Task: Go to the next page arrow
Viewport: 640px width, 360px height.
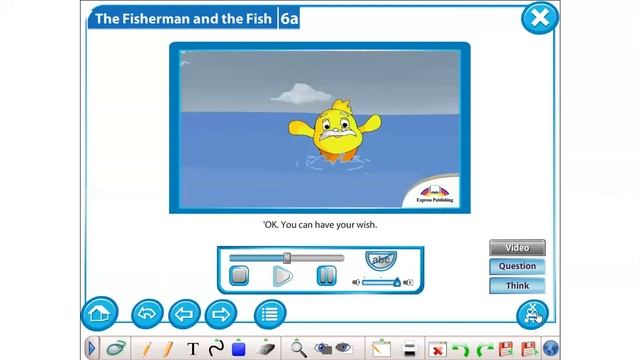Action: click(221, 314)
